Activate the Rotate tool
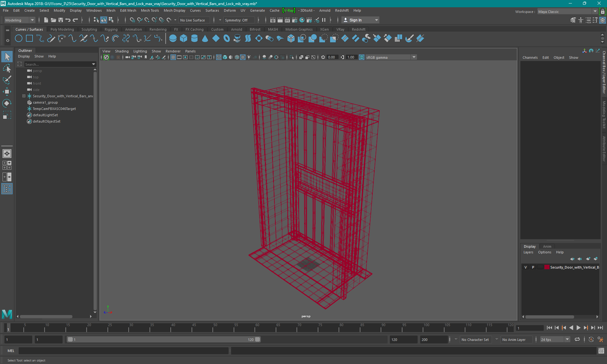 [7, 103]
